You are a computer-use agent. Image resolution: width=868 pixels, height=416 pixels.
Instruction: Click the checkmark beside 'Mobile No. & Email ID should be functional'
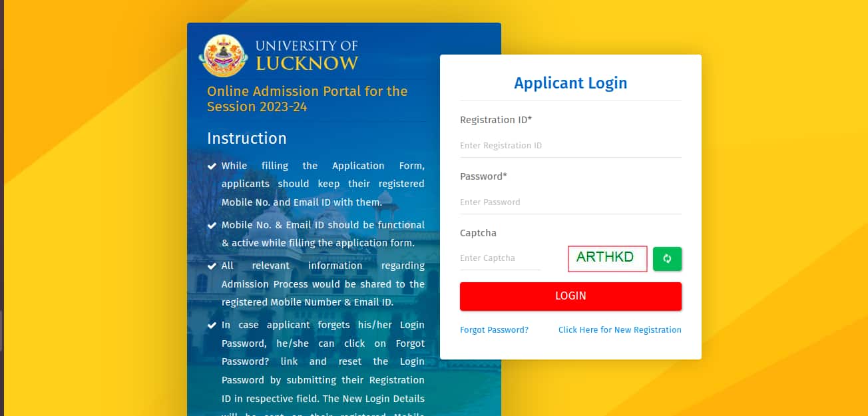(x=212, y=226)
